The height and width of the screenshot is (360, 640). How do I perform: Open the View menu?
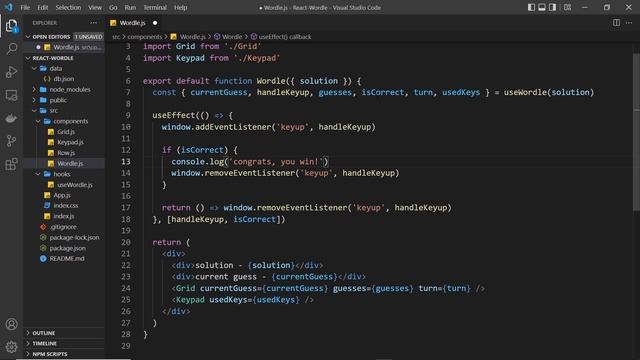[x=95, y=7]
